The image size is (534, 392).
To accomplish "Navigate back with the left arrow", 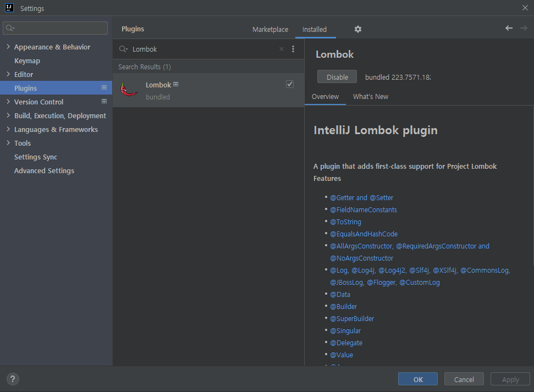I will click(x=509, y=28).
